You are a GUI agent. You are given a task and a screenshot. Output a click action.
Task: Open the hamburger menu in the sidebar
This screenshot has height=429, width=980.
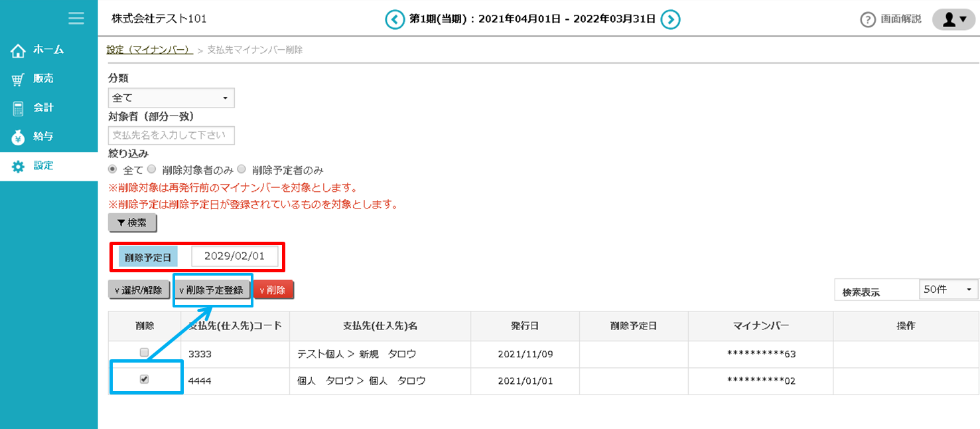click(x=76, y=19)
